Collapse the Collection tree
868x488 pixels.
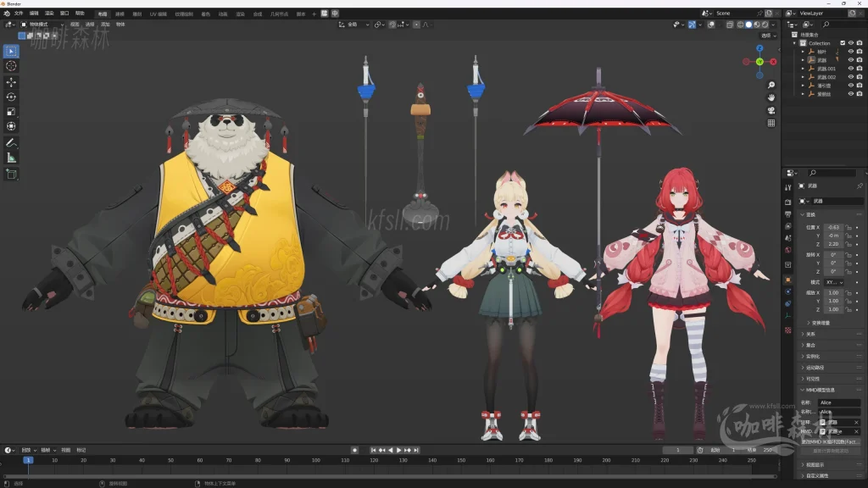point(794,43)
